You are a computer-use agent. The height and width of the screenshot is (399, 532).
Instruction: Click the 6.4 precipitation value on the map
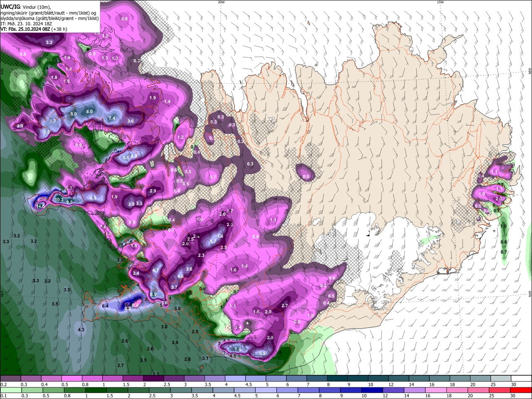105,306
